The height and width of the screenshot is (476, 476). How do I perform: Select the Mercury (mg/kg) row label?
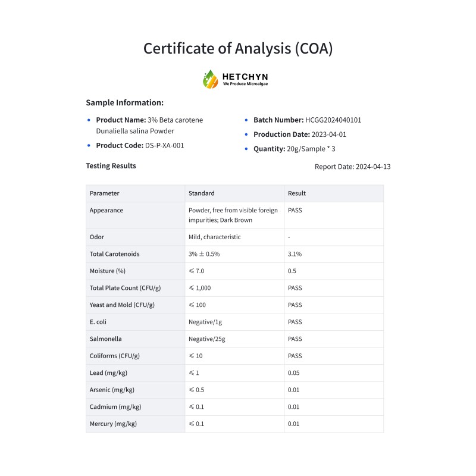coord(113,424)
